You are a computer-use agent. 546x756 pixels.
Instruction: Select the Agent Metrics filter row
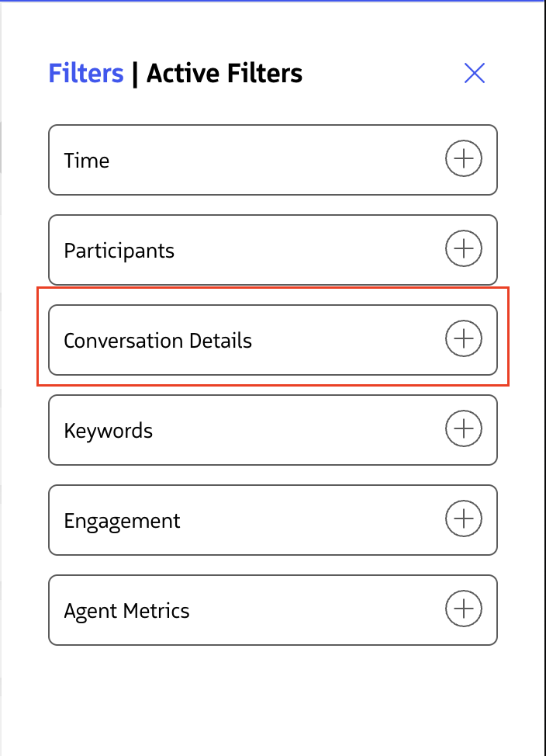pos(273,609)
